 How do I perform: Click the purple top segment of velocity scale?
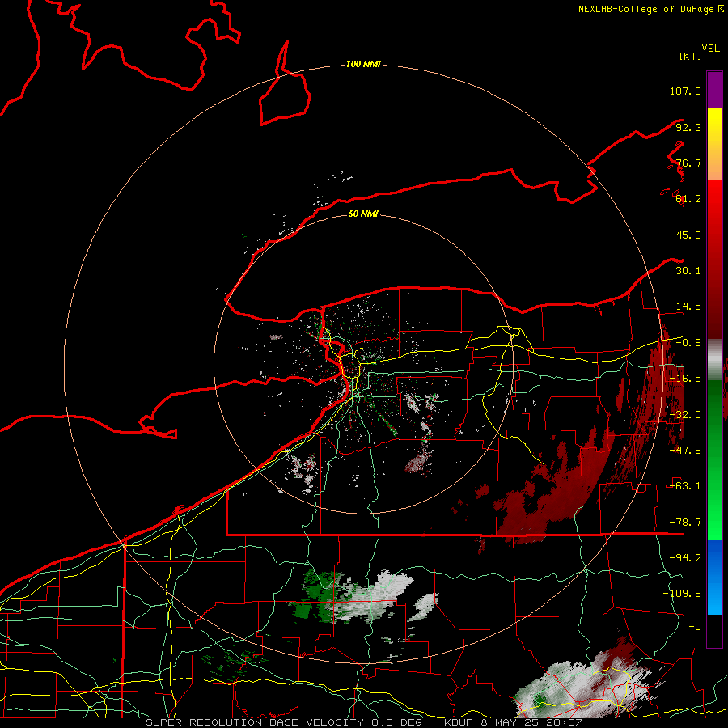pos(714,90)
